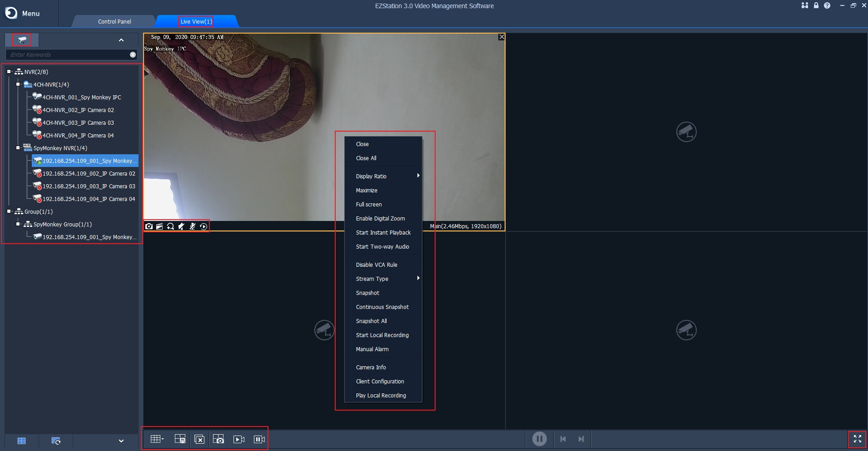This screenshot has width=868, height=451.
Task: Switch to the Control Panel tab
Action: pyautogui.click(x=114, y=21)
